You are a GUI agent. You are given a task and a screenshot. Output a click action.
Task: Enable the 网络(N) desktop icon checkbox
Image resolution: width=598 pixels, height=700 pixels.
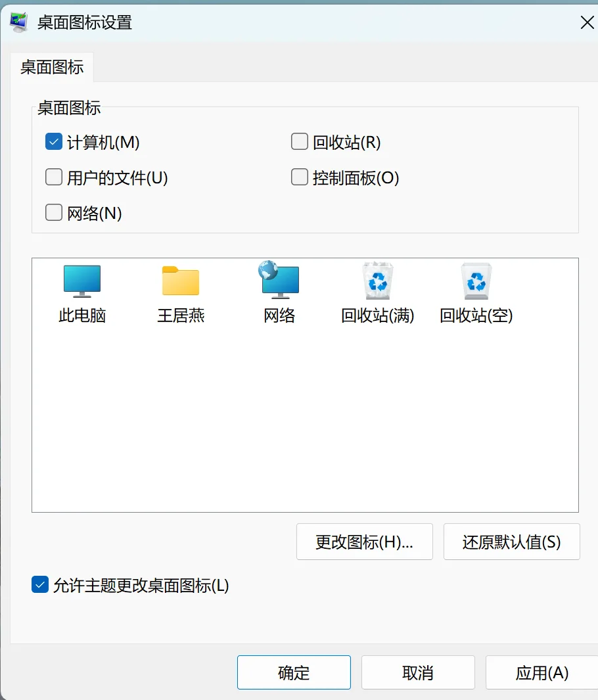(x=53, y=212)
